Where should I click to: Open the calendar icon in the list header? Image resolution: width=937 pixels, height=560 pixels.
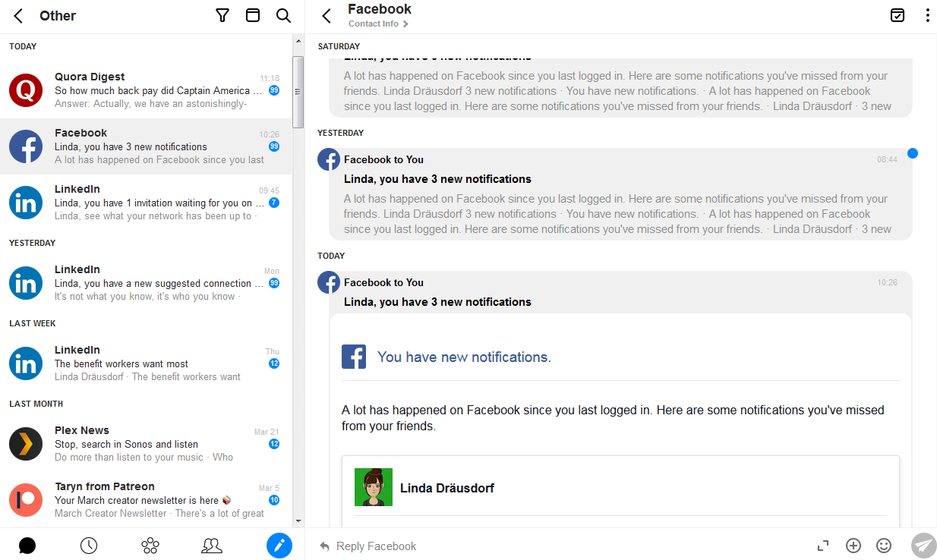(253, 16)
